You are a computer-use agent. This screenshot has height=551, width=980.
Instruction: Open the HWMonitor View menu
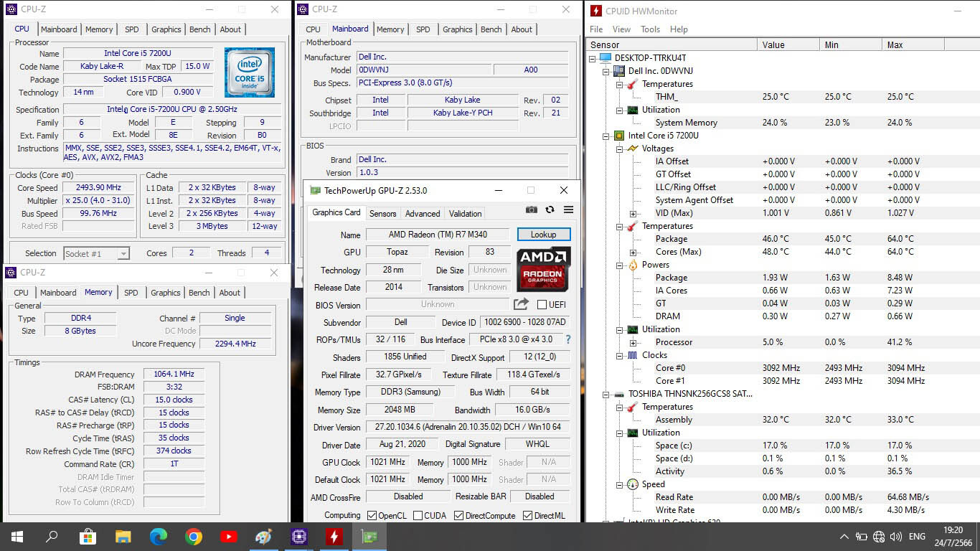pos(621,29)
